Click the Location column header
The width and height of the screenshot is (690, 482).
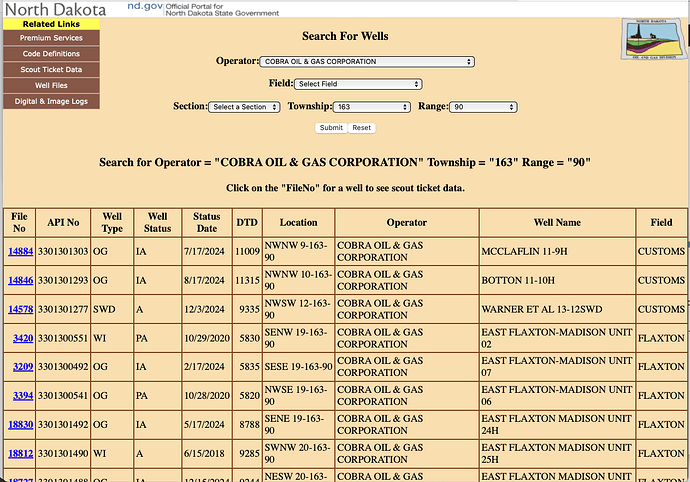tap(298, 222)
